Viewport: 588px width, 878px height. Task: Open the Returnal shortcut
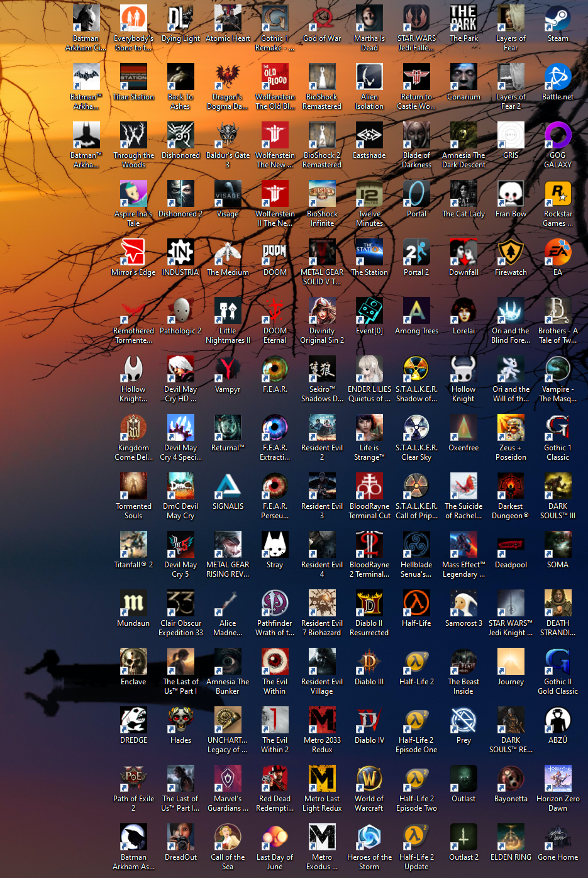(228, 428)
